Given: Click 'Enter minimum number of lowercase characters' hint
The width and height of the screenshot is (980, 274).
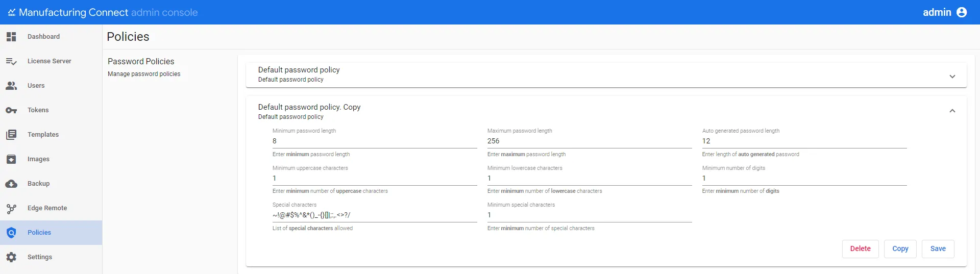Looking at the screenshot, I should coord(545,191).
